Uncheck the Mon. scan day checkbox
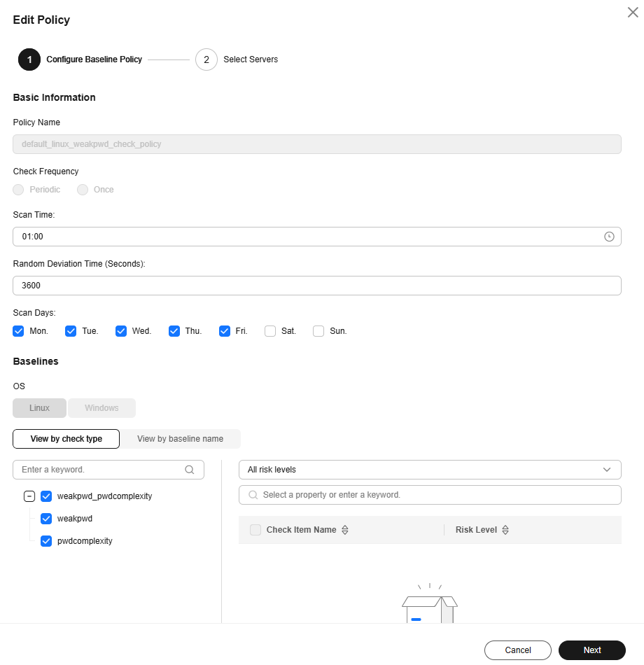The image size is (644, 665). (18, 331)
